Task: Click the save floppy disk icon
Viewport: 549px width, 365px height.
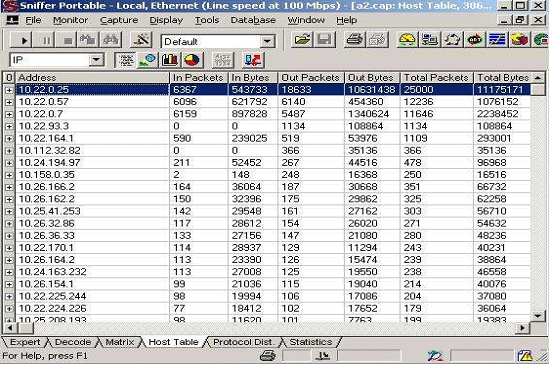Action: [325, 40]
